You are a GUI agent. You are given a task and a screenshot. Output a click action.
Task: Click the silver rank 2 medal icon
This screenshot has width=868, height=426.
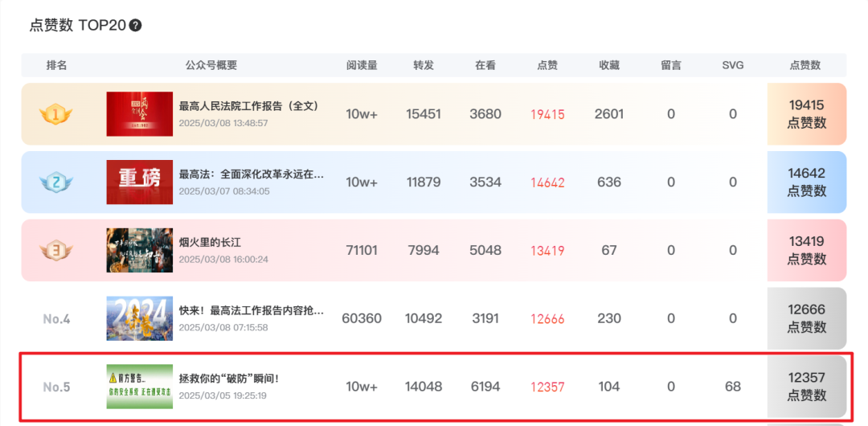56,182
